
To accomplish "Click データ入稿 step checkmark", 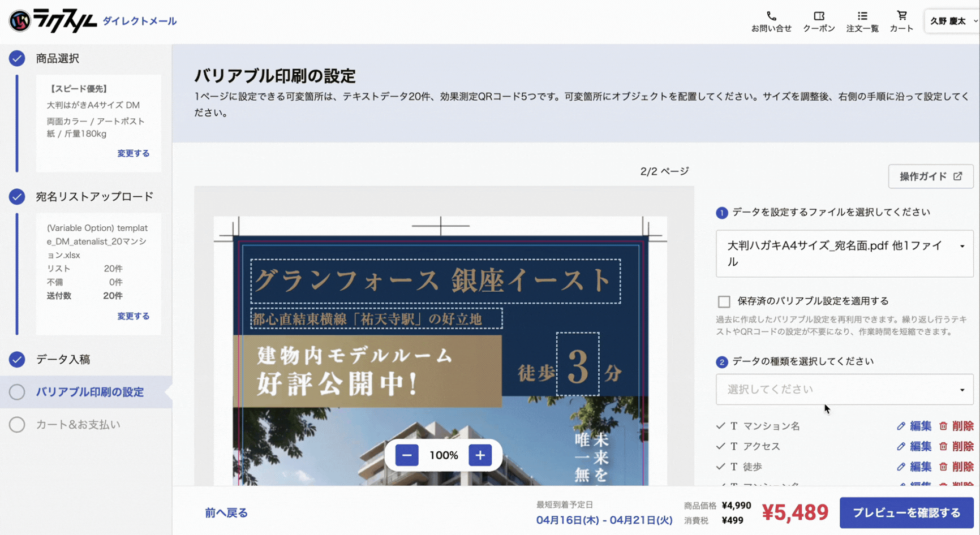I will [17, 359].
